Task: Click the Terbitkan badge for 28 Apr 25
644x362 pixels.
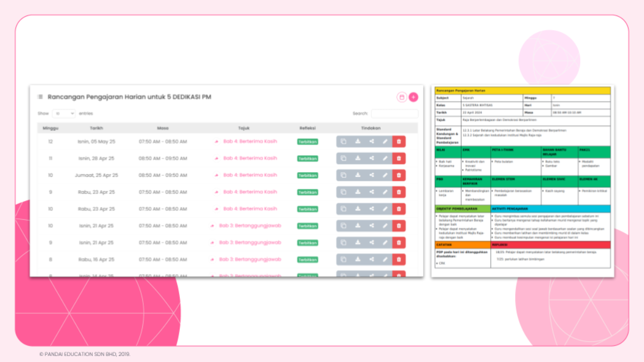Action: point(308,159)
